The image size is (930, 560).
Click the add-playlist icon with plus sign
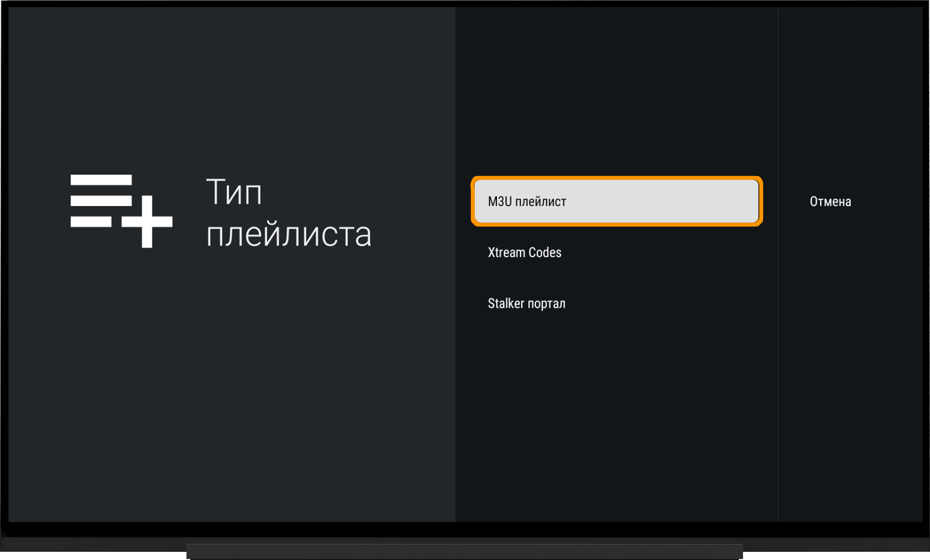click(121, 211)
